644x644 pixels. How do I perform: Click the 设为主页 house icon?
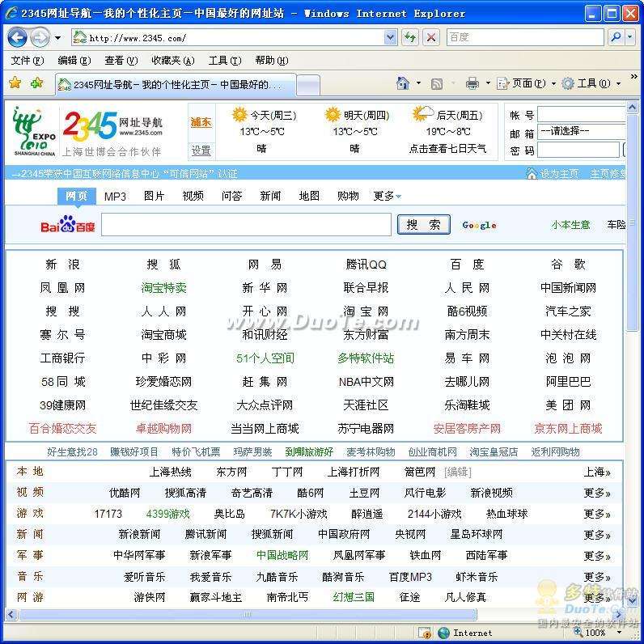532,174
